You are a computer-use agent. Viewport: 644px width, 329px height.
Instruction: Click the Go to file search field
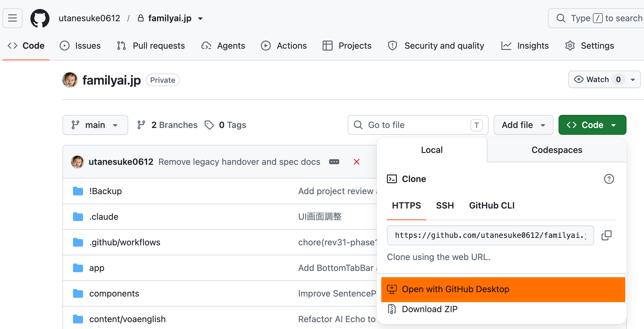click(x=418, y=125)
